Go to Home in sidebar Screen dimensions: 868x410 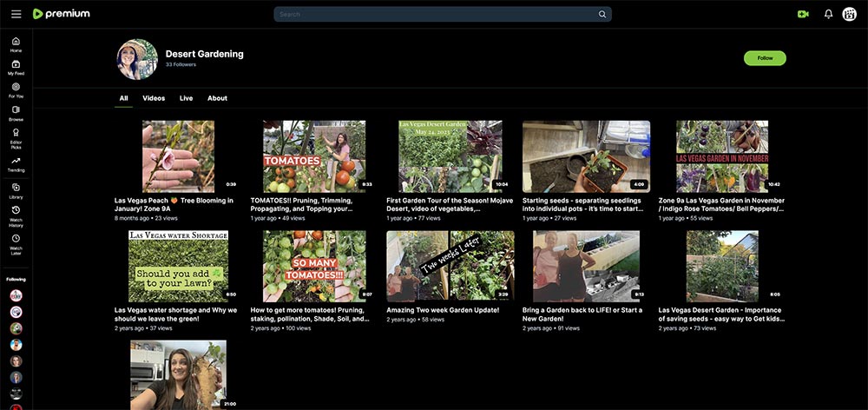coord(16,45)
